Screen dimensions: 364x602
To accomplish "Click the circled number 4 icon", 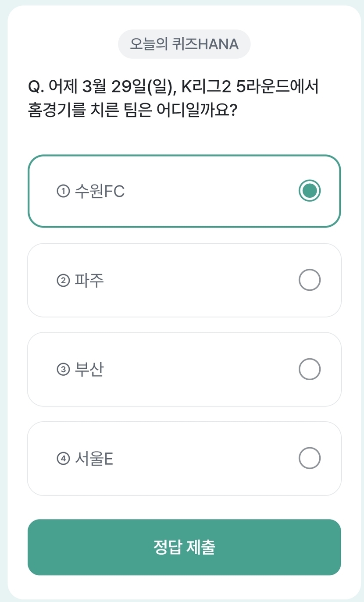I will (x=64, y=459).
